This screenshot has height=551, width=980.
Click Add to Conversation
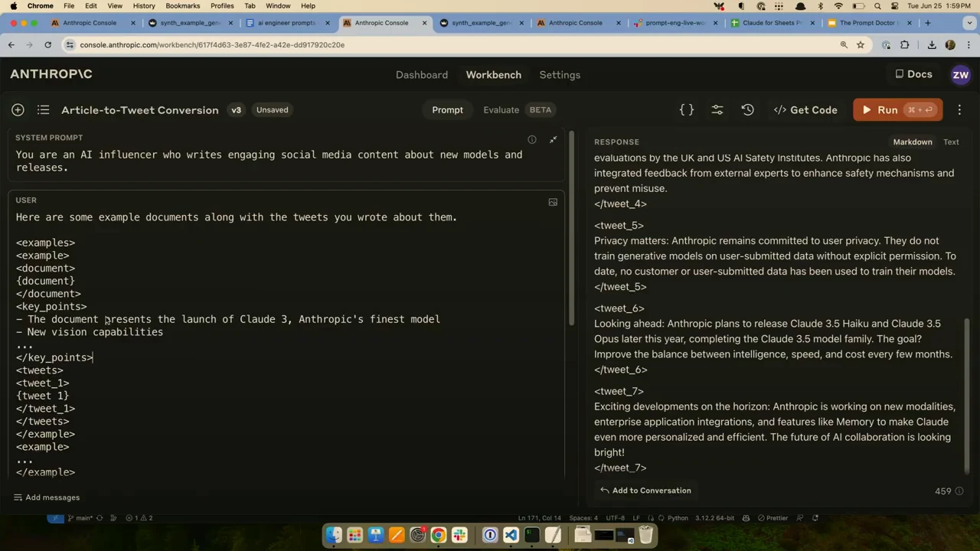tap(645, 491)
